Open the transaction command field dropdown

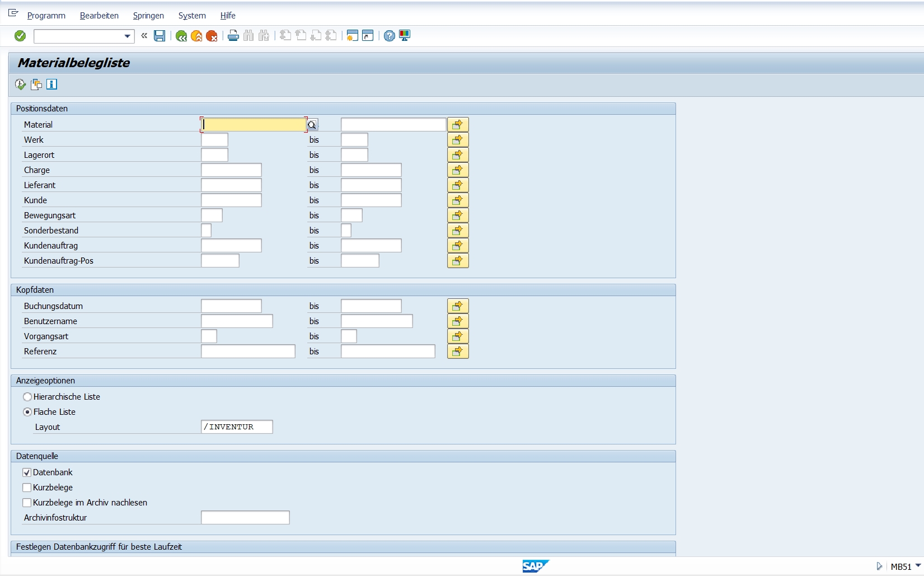point(128,36)
